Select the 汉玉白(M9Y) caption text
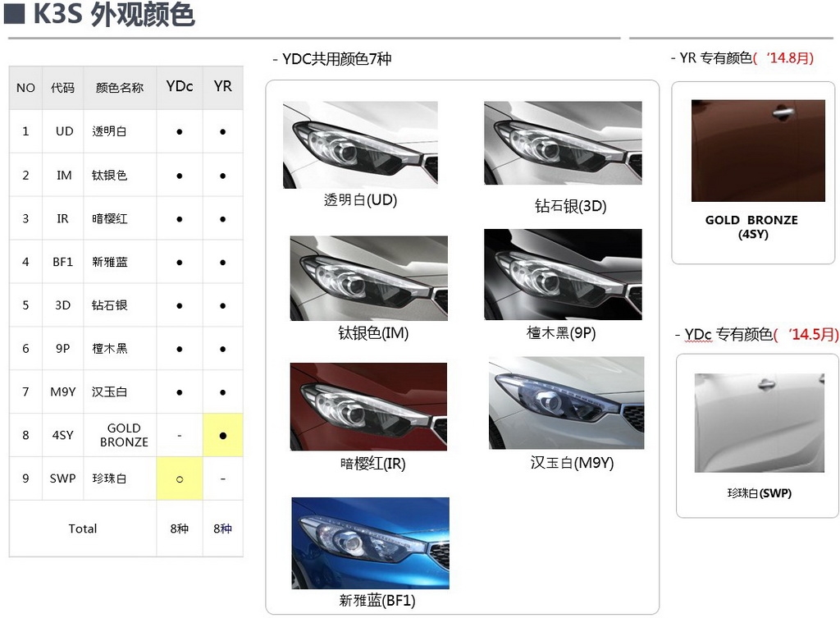 572,463
